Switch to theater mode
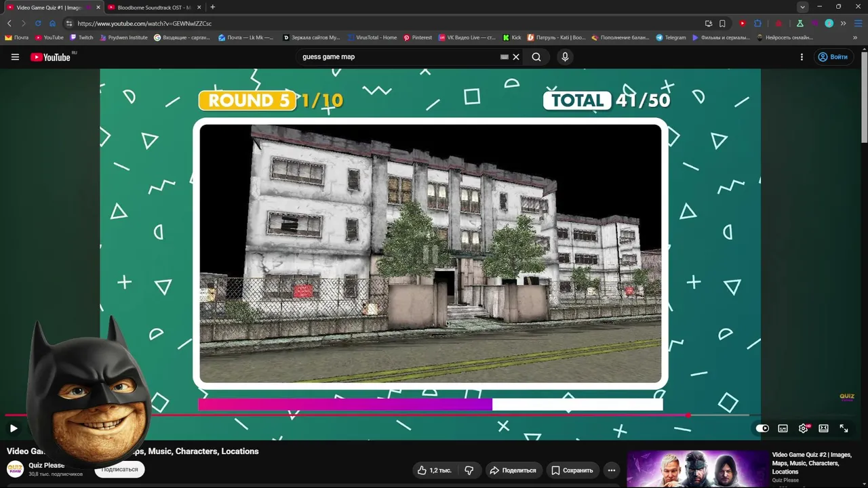Screen dimensions: 868x488 coord(823,428)
